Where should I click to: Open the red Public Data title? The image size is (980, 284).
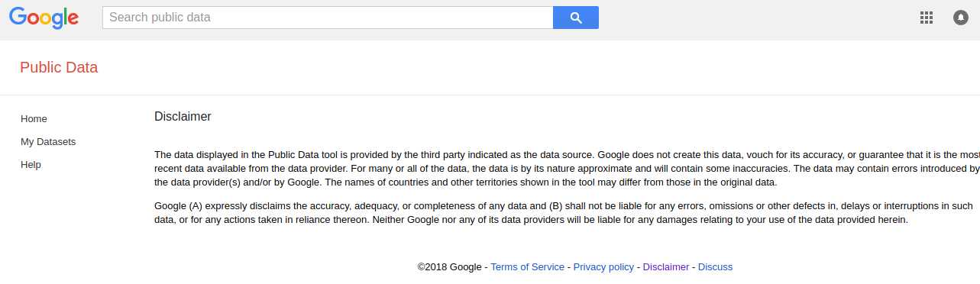(59, 67)
